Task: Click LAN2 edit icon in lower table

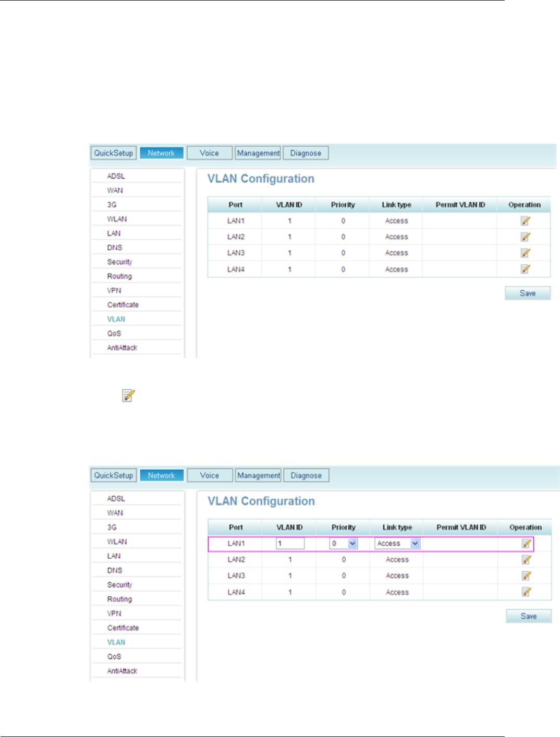Action: pyautogui.click(x=527, y=560)
